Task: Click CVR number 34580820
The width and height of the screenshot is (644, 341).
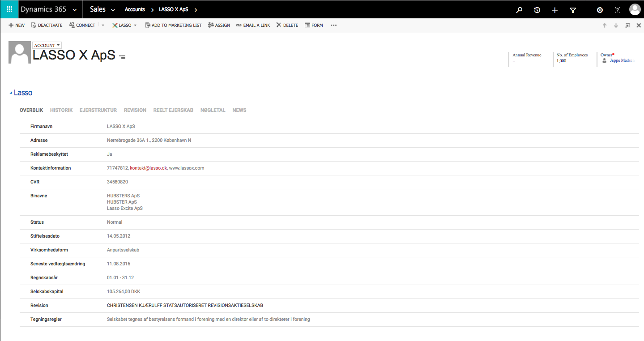Action: click(117, 182)
